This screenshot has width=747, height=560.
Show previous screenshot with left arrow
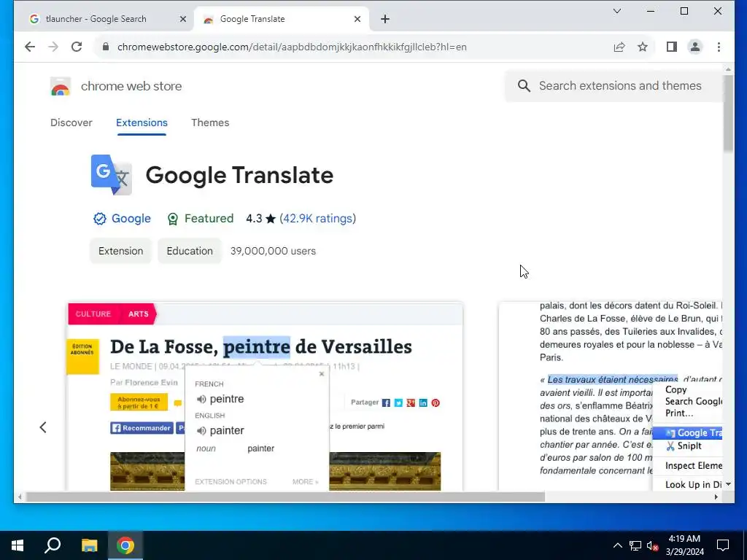43,427
